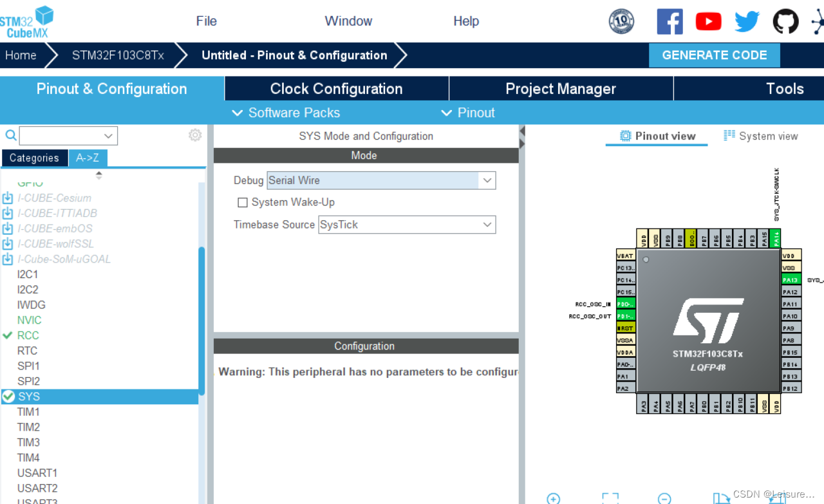Click the magnifier search icon

click(x=10, y=135)
